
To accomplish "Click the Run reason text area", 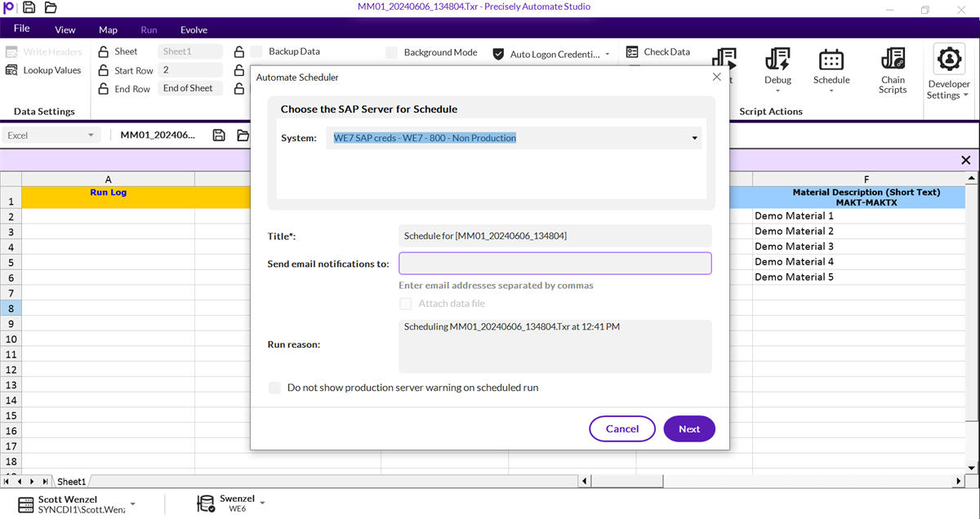I will tap(555, 346).
